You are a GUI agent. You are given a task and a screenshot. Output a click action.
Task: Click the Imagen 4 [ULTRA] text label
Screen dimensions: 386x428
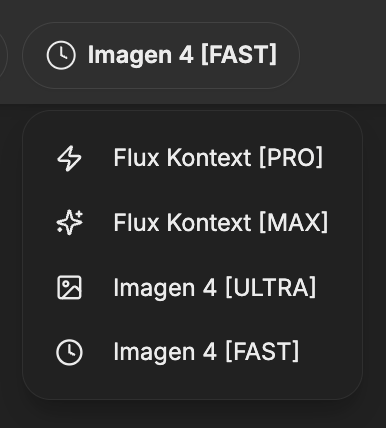pyautogui.click(x=215, y=287)
